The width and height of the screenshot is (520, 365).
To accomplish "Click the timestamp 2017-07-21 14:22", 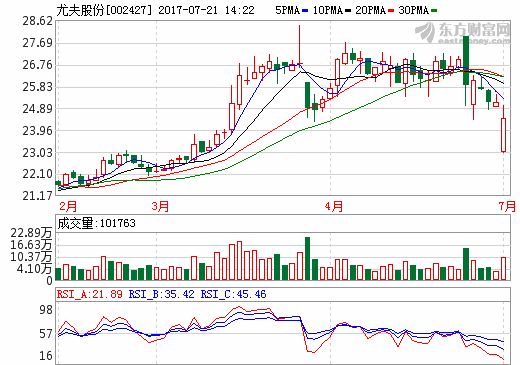I will (x=206, y=10).
